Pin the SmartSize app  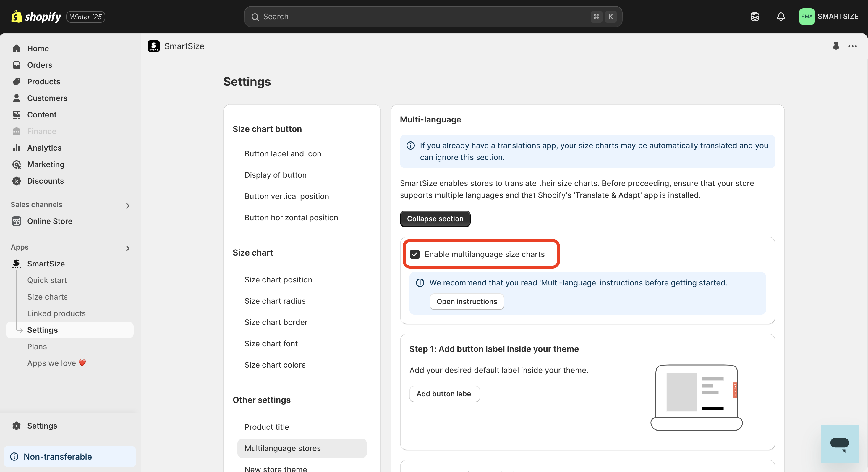836,46
